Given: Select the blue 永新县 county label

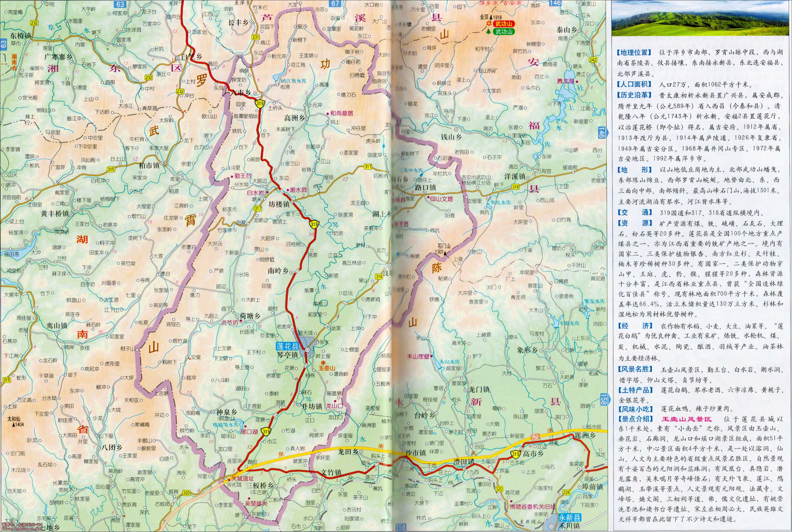Looking at the screenshot, I should (x=570, y=518).
